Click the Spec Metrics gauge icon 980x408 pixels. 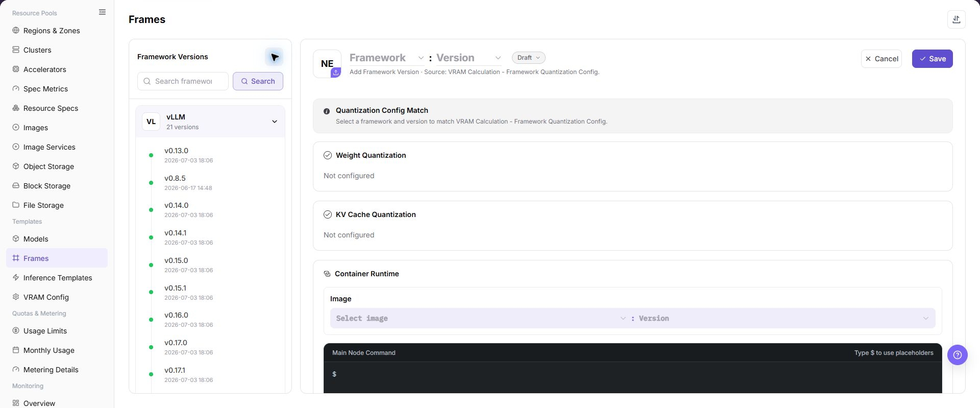click(x=16, y=88)
